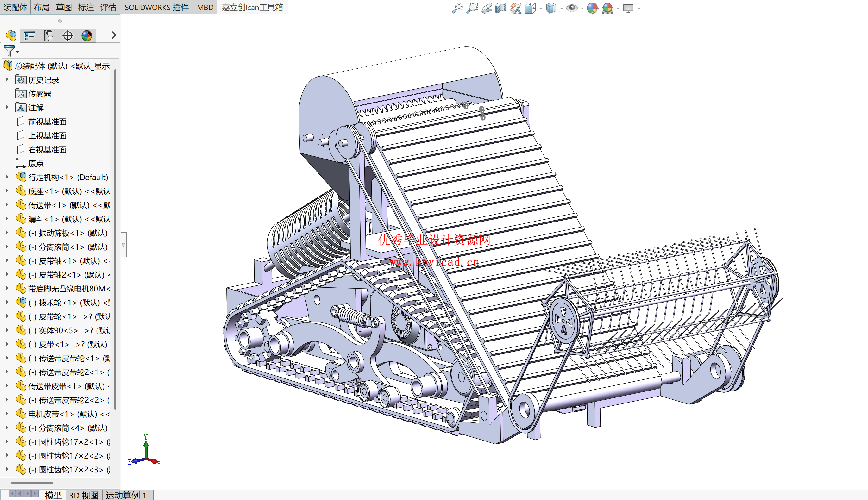Select the 右视基准面 plane
Image resolution: width=868 pixels, height=500 pixels.
pyautogui.click(x=47, y=149)
